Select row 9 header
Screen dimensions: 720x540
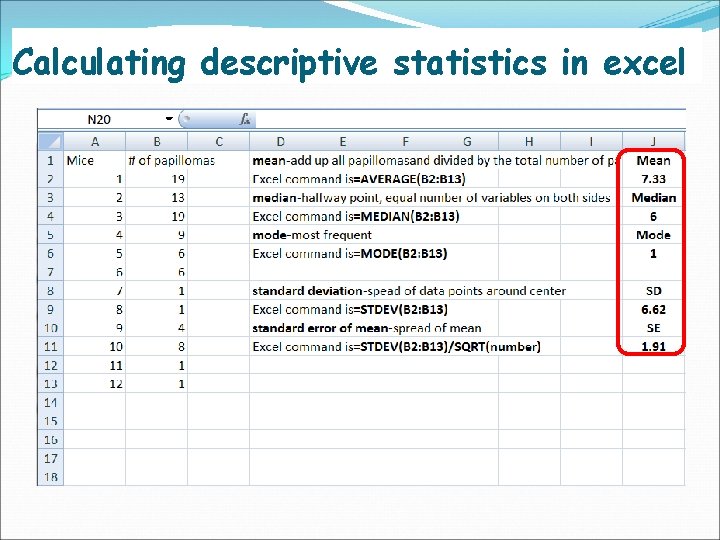(x=51, y=309)
